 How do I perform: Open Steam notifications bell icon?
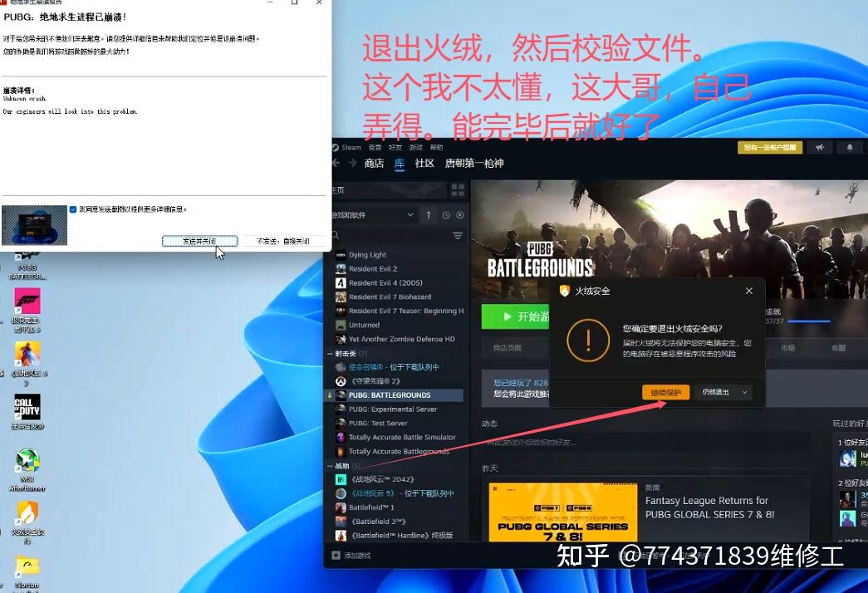tap(848, 147)
